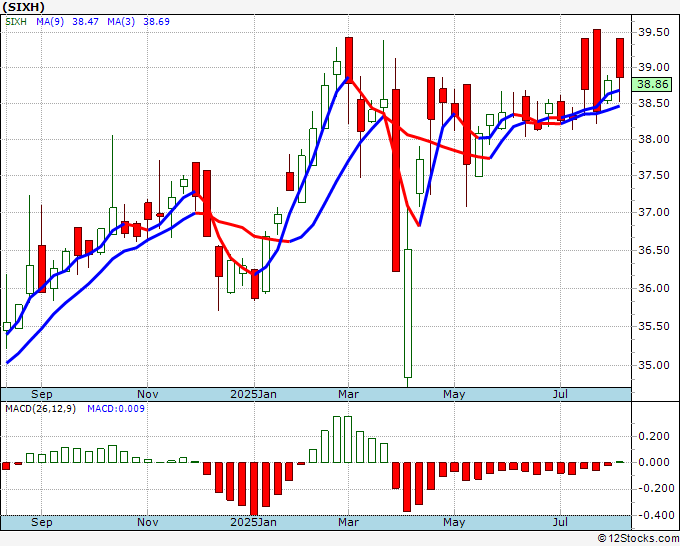The image size is (680, 546).
Task: Click the last red candlestick at the chart's right edge
Action: (x=620, y=58)
